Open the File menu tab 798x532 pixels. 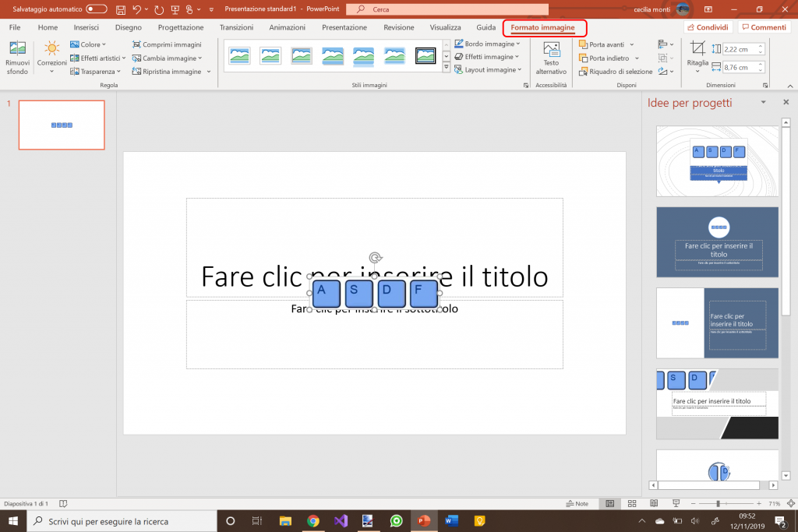15,27
